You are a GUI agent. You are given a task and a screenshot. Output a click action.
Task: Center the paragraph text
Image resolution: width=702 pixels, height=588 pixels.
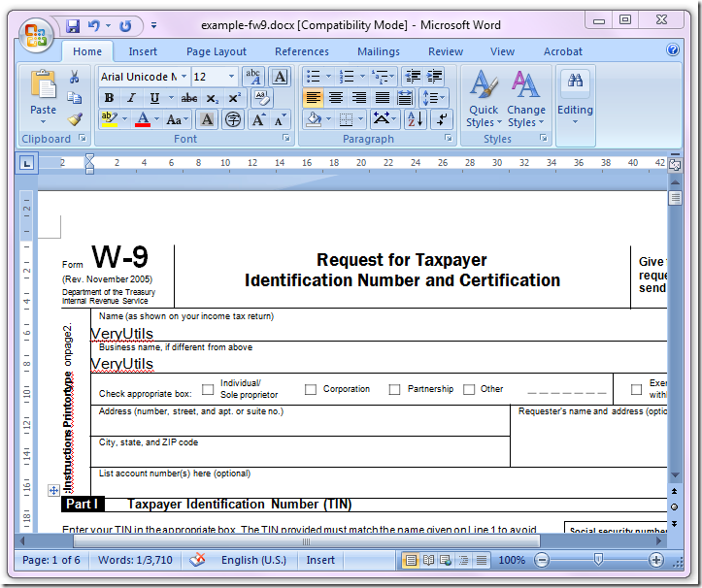[x=336, y=98]
